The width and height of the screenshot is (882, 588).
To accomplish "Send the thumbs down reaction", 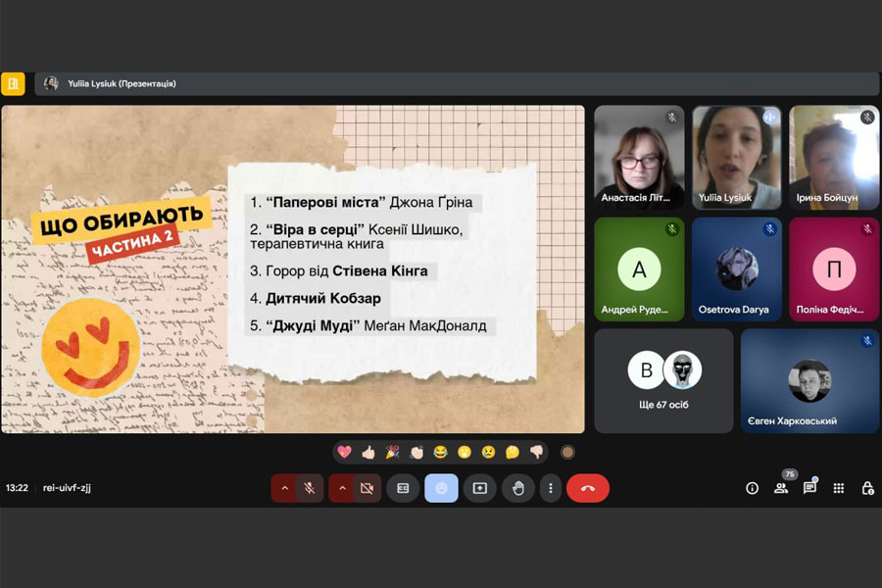I will point(536,452).
